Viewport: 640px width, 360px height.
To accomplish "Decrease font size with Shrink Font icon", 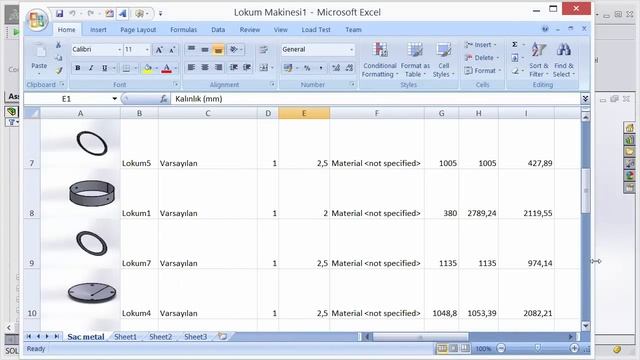I will [172, 50].
